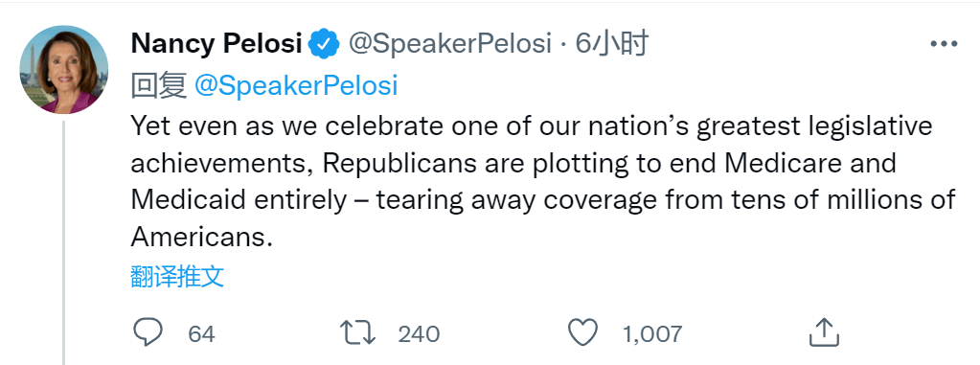980x365 pixels.
Task: Open Nancy Pelosi's profile avatar
Action: pyautogui.click(x=64, y=70)
